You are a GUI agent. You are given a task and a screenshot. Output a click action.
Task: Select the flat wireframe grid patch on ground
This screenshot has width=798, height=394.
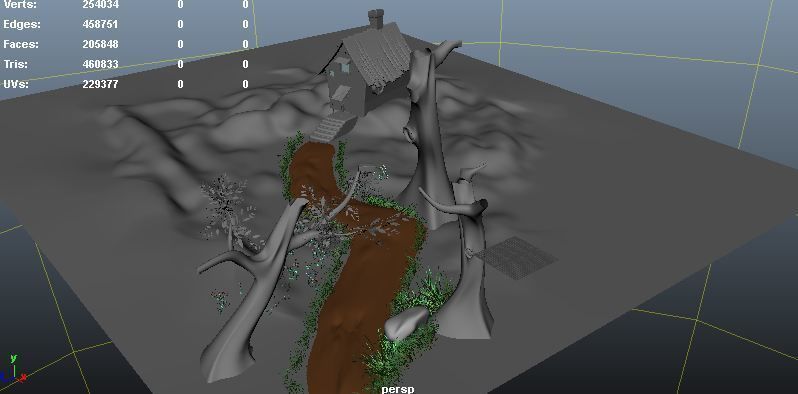point(516,258)
